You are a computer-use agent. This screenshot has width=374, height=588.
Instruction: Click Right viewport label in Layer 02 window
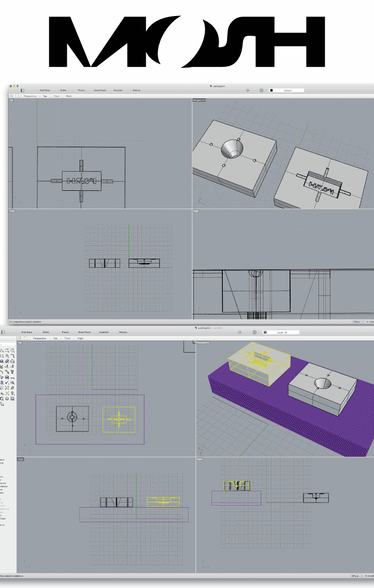pos(200,459)
